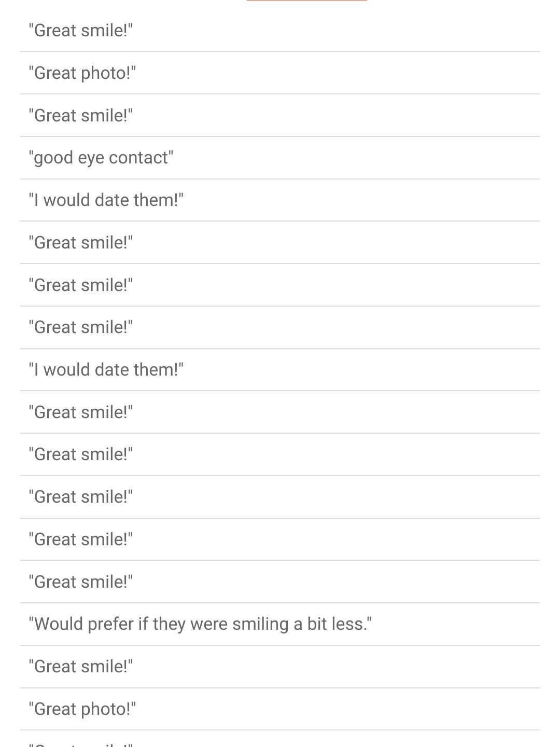
Task: Tap "I would date them!" below "good eye contact"
Action: point(106,200)
